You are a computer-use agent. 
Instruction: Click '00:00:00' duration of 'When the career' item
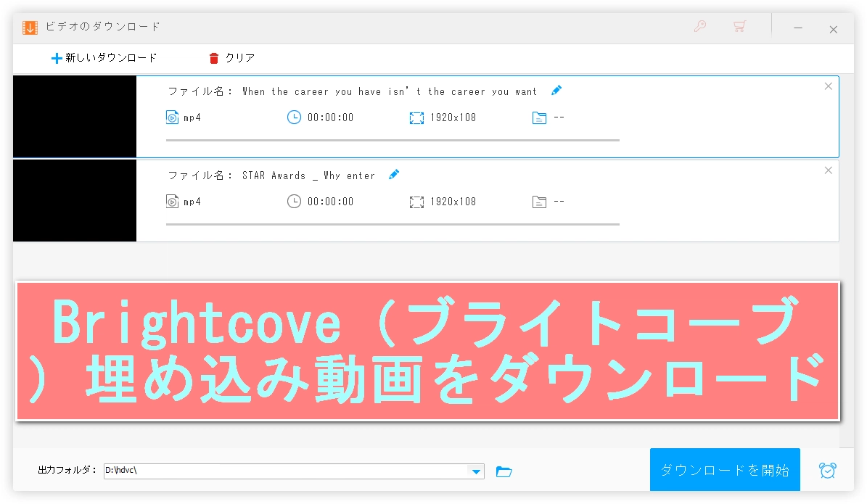(330, 117)
